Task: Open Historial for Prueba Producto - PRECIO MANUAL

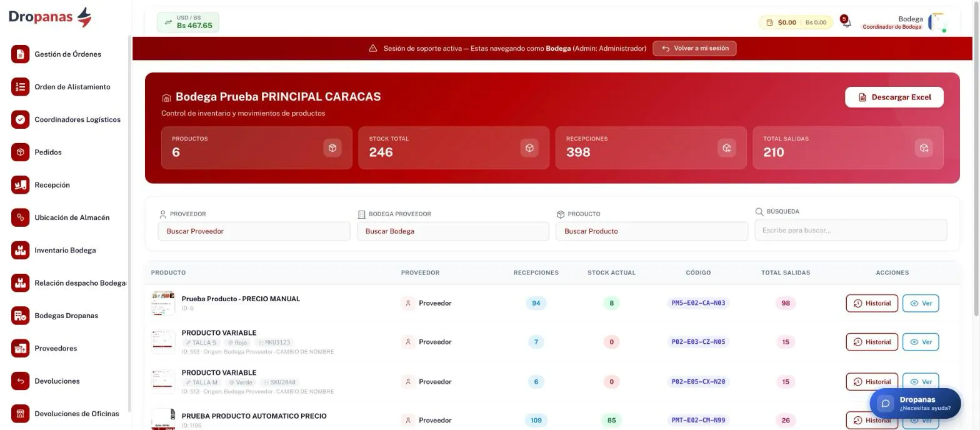Action: tap(872, 303)
